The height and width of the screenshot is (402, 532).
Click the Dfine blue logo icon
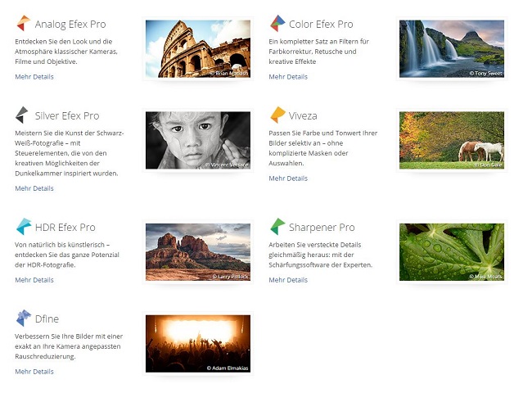24,318
